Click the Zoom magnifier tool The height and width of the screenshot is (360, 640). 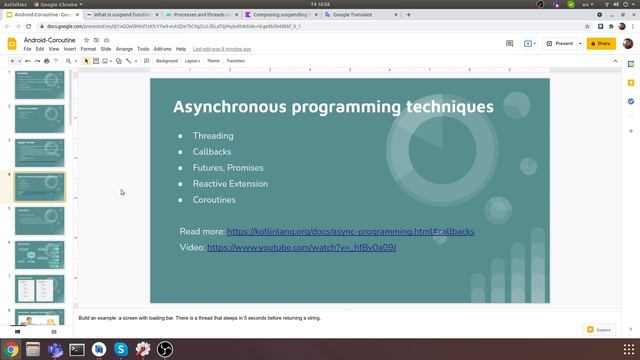click(69, 61)
